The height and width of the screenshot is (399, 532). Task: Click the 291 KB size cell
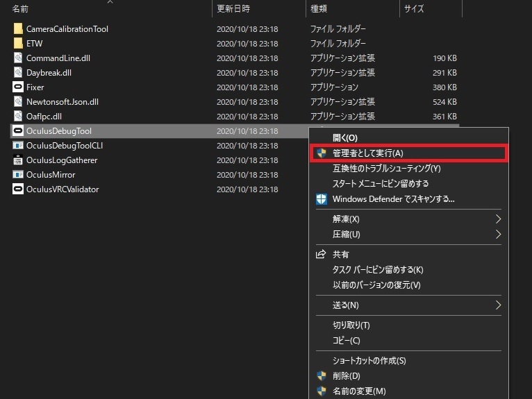point(444,73)
